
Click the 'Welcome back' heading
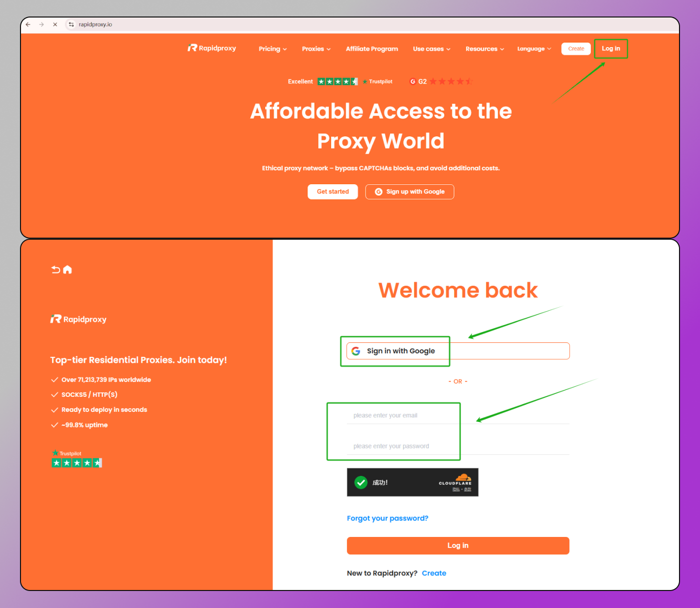458,290
